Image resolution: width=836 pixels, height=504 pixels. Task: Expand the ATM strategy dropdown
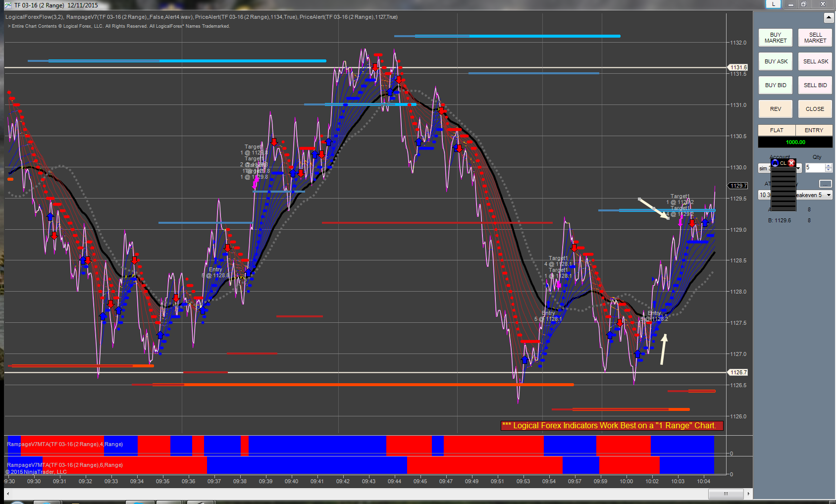[829, 195]
